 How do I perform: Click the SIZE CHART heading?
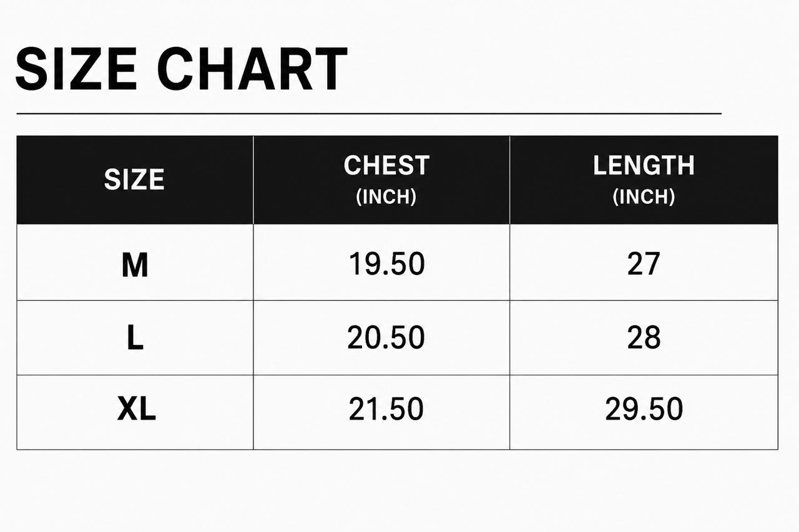(x=181, y=69)
